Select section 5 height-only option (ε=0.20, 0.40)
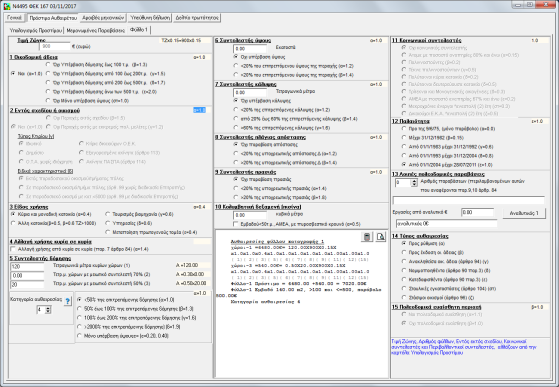This screenshot has height=387, width=559. [123, 336]
